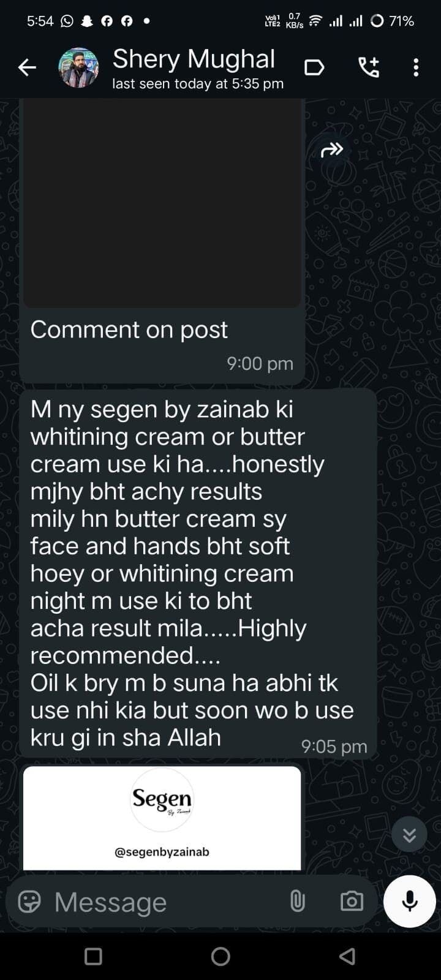Open the @segenbyzainab link preview card
Image resolution: width=441 pixels, height=980 pixels.
point(162,818)
